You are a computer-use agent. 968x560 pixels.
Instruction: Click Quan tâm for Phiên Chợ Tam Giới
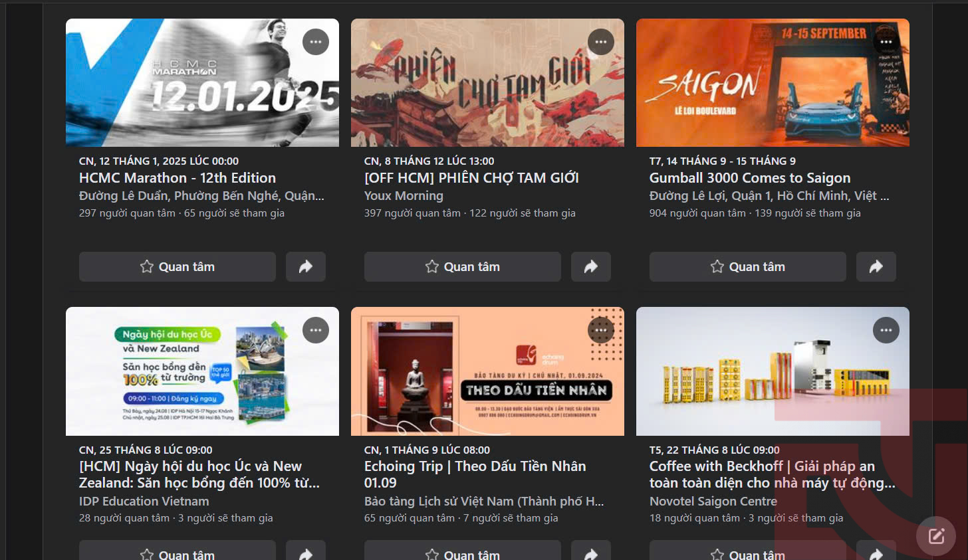463,266
